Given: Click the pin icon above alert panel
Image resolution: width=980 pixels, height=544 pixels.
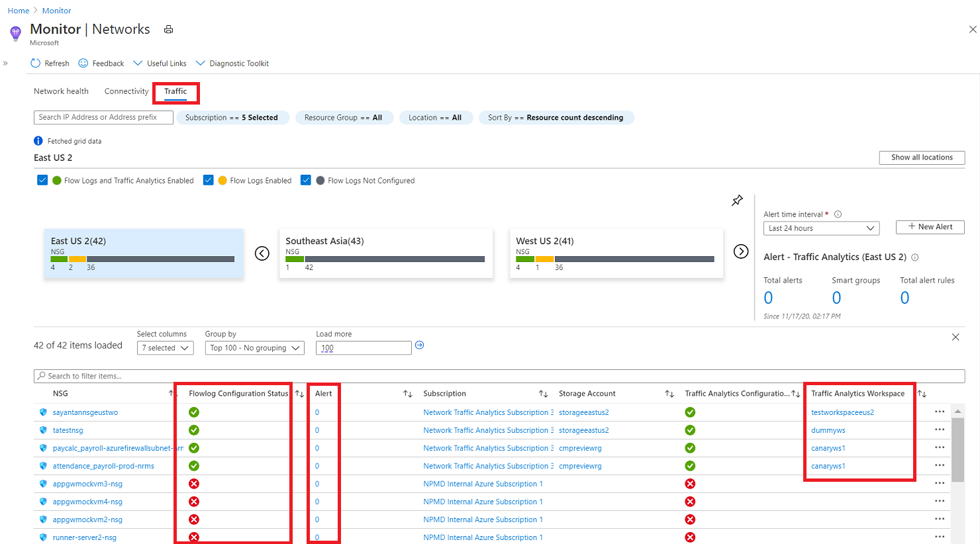Looking at the screenshot, I should [x=737, y=201].
